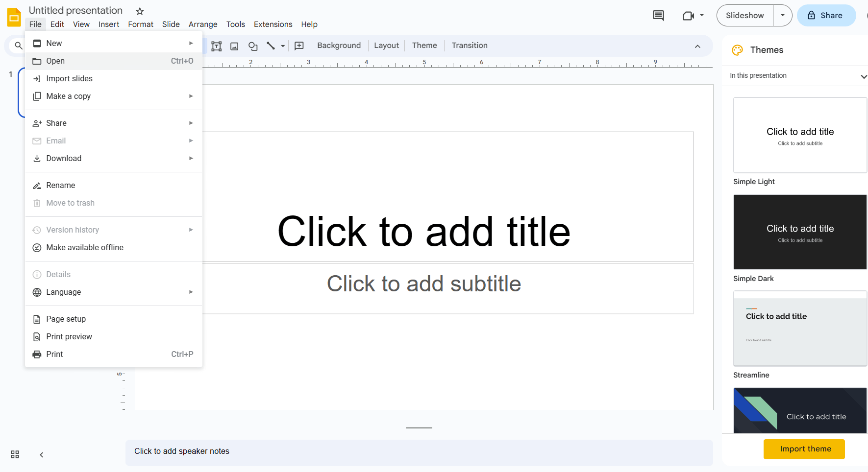Viewport: 868px width, 472px height.
Task: Click the Google Slides home logo
Action: pos(14,17)
